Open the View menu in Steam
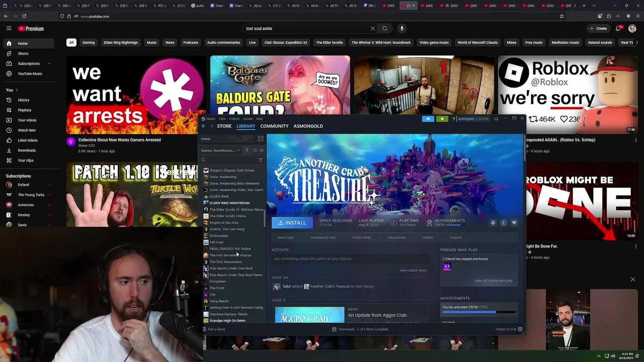644x362 pixels. (x=222, y=119)
